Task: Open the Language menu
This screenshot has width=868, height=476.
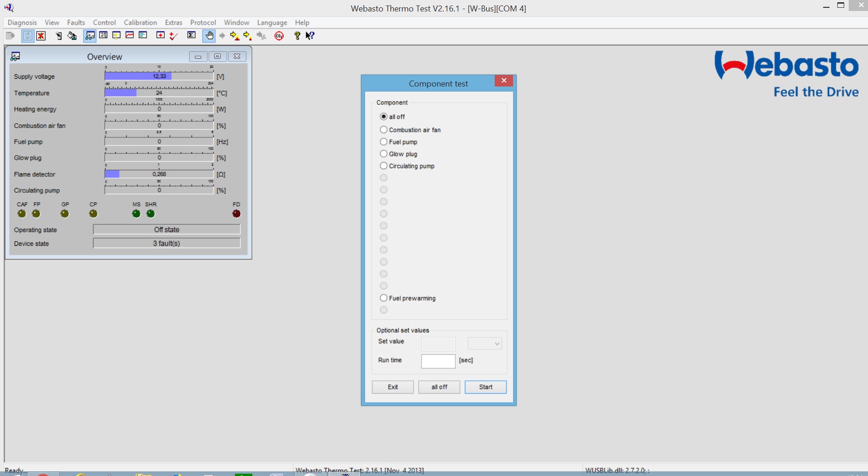Action: (272, 22)
